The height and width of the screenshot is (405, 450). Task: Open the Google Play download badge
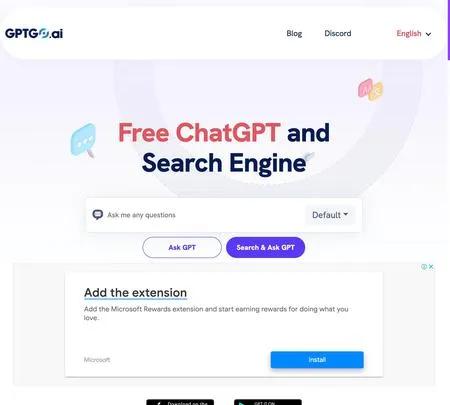[268, 402]
